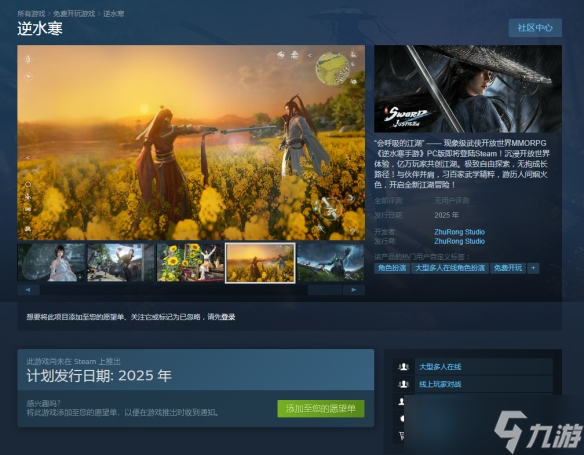The height and width of the screenshot is (455, 584).
Task: Click the 2025 年 release date value
Action: [x=447, y=215]
